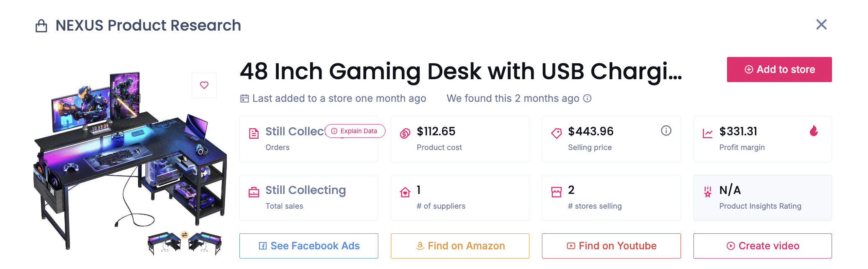Click the calendar icon before last added date
868x269 pixels.
point(244,98)
